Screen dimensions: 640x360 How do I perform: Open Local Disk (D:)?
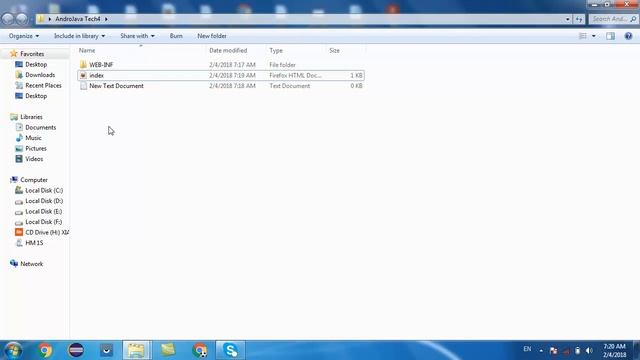(44, 201)
